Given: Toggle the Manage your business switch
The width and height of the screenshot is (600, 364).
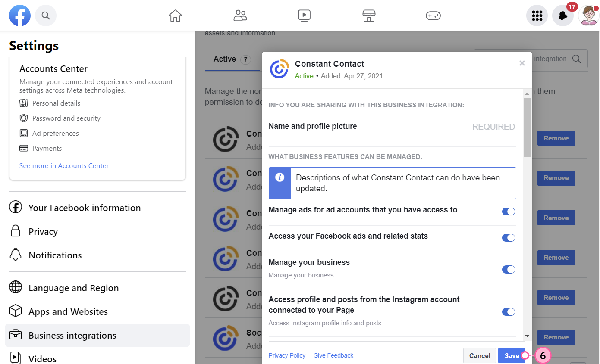Looking at the screenshot, I should 509,270.
